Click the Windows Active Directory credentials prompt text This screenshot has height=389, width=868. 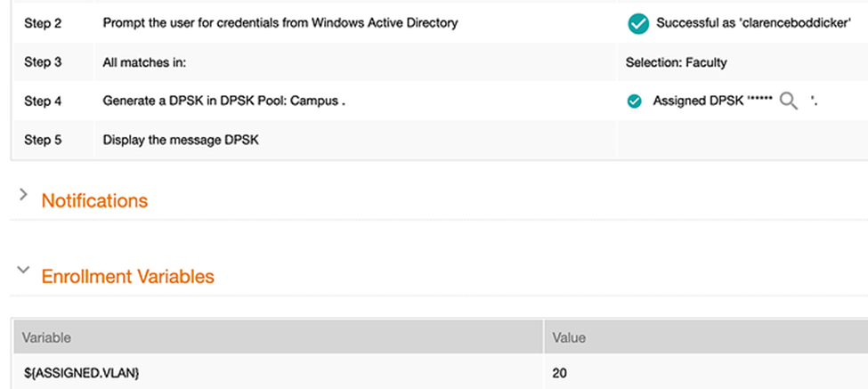[280, 23]
